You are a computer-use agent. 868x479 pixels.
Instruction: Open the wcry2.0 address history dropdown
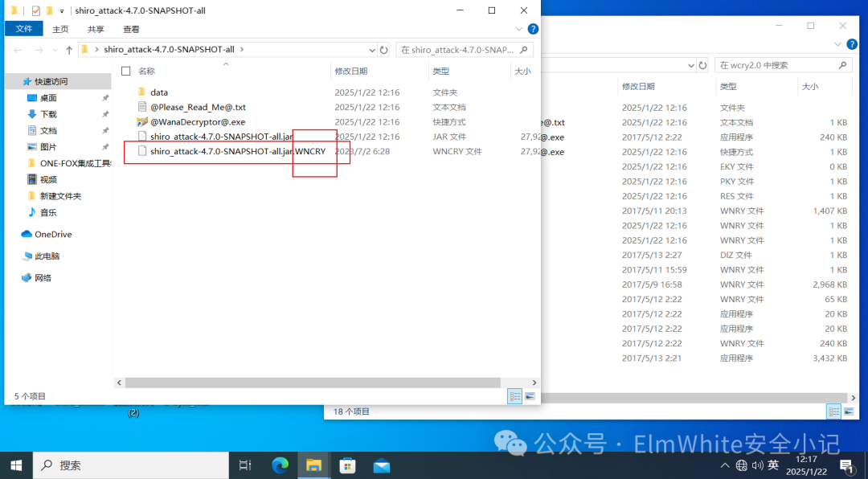(x=691, y=65)
